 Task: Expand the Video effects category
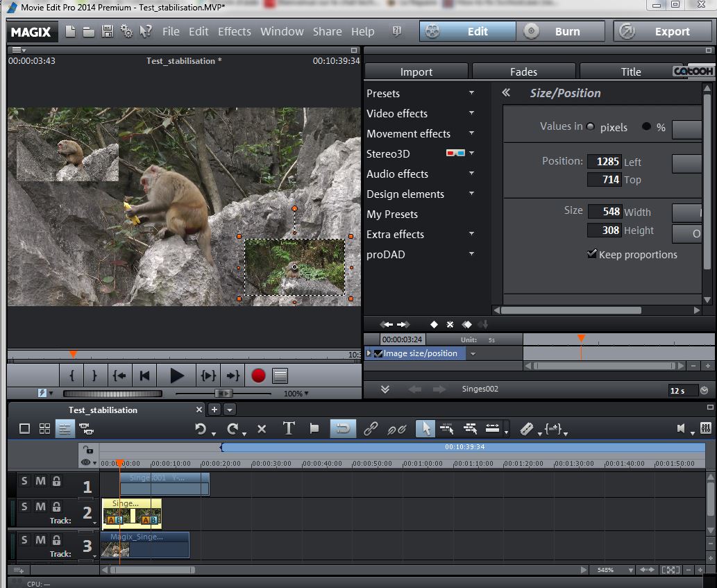[x=471, y=113]
